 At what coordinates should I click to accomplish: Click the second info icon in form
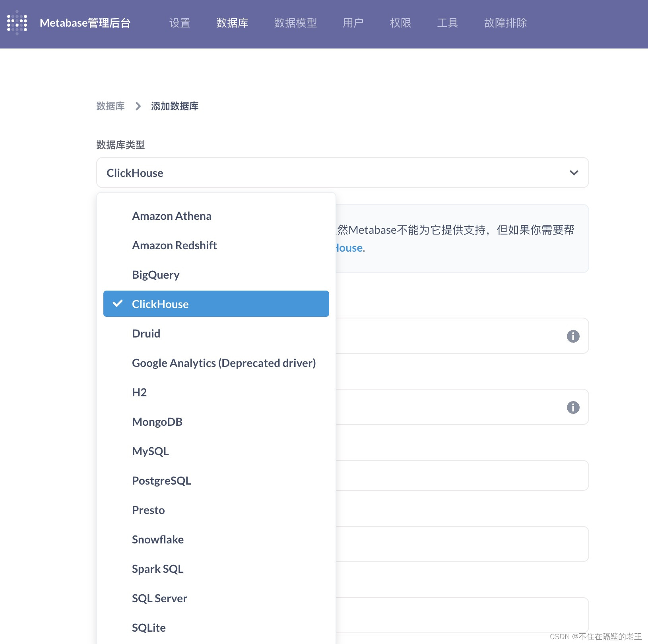573,407
